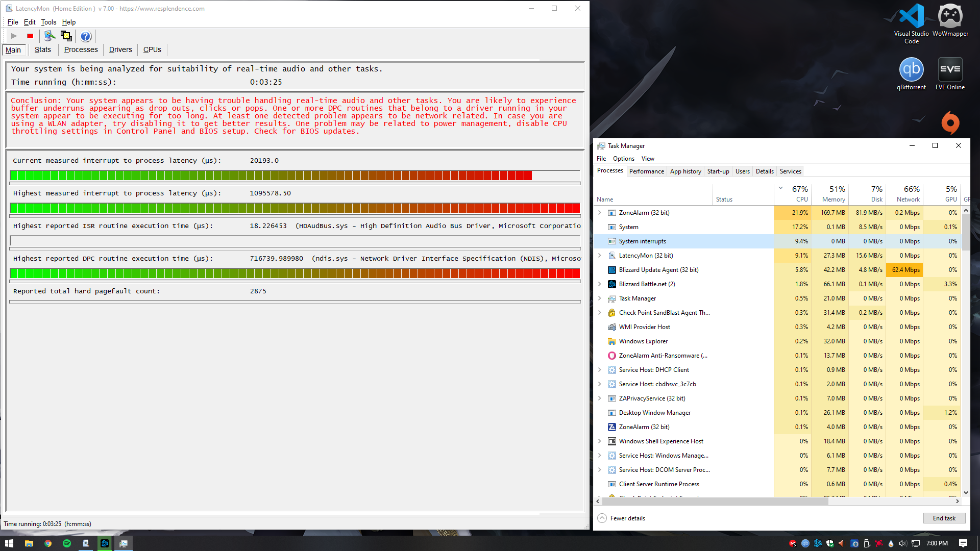The image size is (980, 551).
Task: Open EVE Online desktop shortcut
Action: point(950,74)
